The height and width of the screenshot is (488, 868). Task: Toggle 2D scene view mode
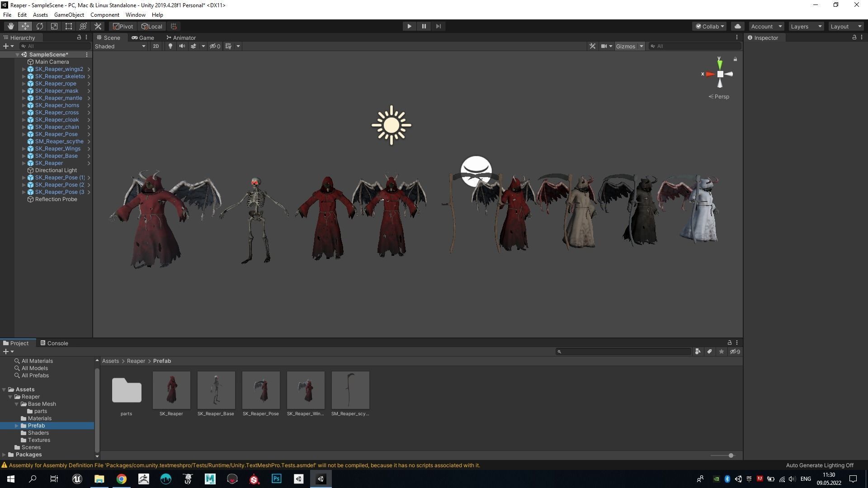(x=156, y=46)
